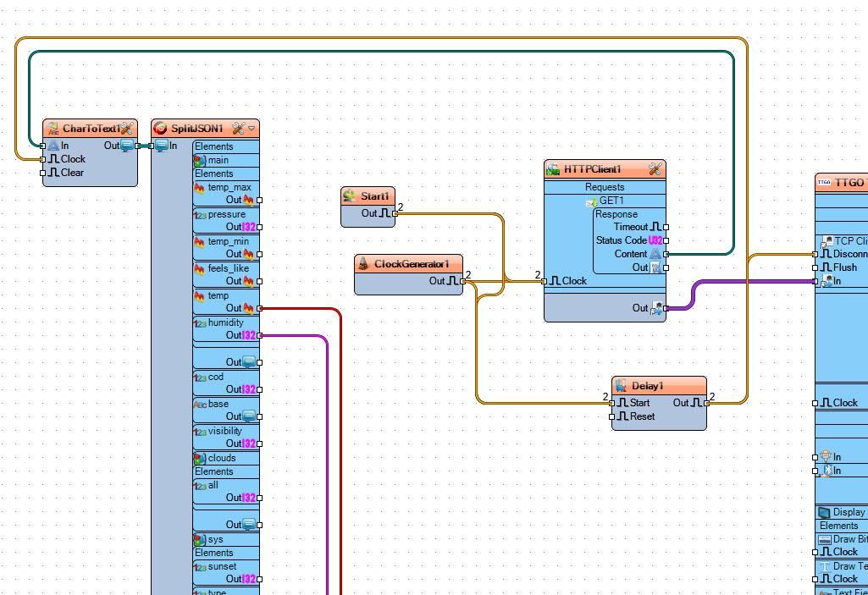
Task: Open CharToText1 settings with the wrench icon
Action: coord(128,129)
